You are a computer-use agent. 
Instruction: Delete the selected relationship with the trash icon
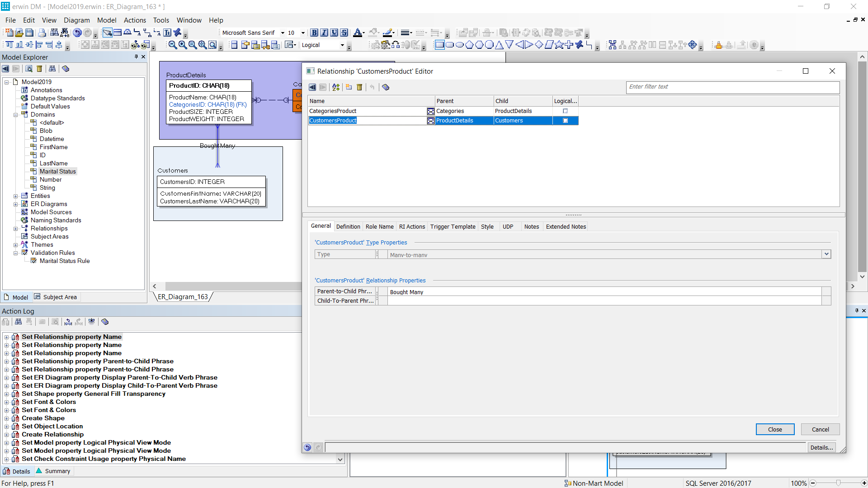coord(359,87)
